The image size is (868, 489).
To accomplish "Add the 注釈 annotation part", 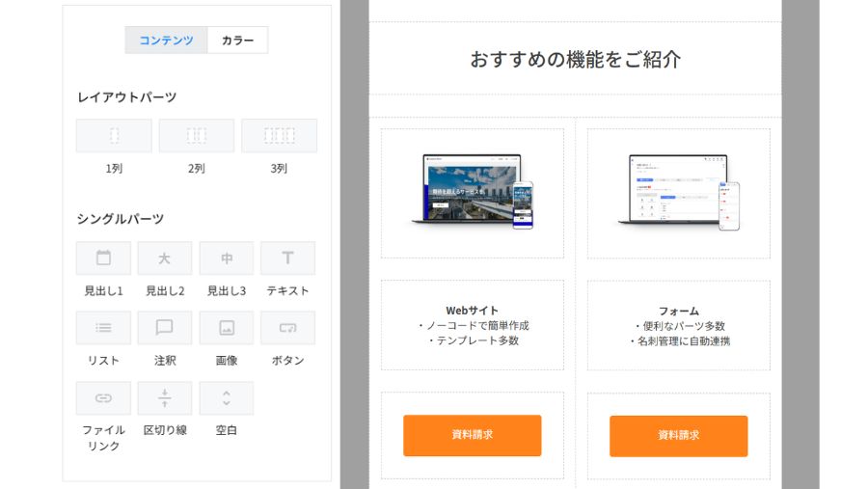I will point(165,328).
